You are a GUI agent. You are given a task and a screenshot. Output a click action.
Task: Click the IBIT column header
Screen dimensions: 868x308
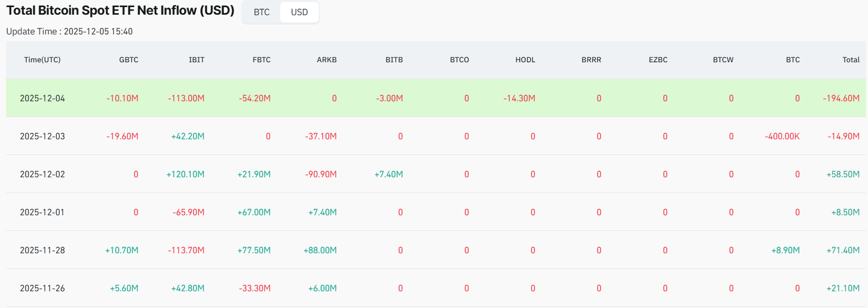[x=196, y=59]
